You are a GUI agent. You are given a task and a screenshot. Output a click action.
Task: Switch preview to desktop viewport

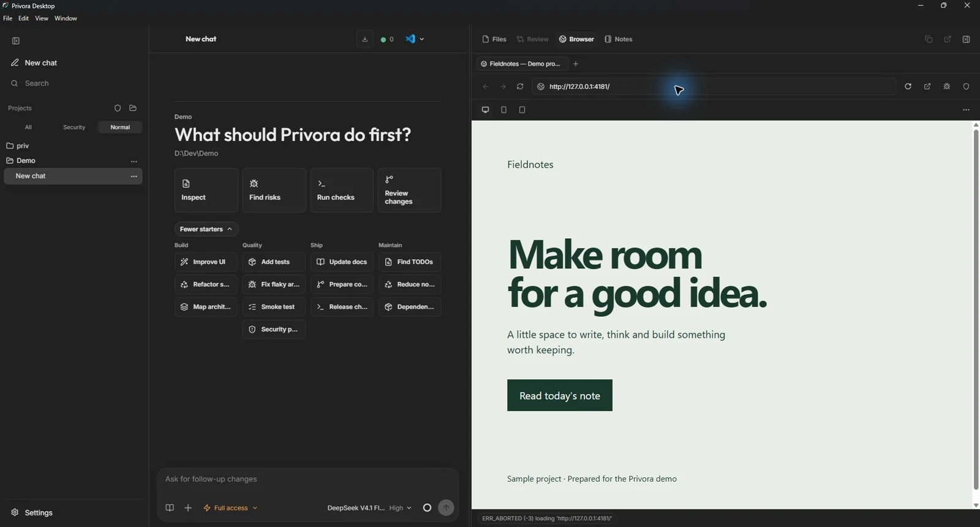pyautogui.click(x=485, y=110)
